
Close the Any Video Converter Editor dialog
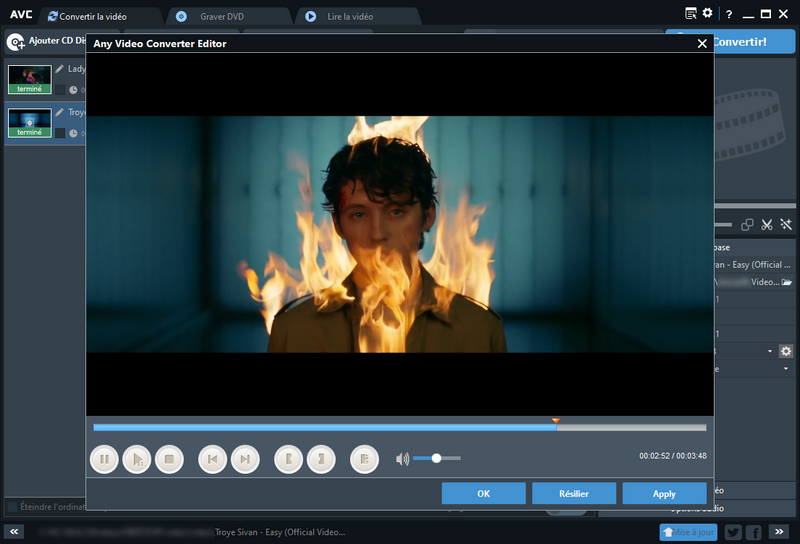(x=702, y=44)
